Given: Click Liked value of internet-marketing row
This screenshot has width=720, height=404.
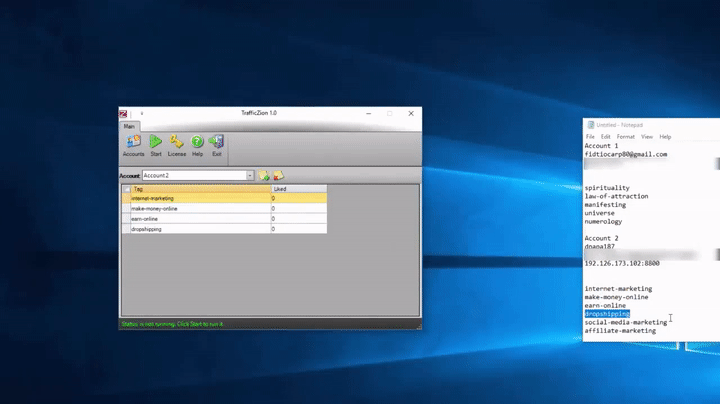Looking at the screenshot, I should 299,198.
